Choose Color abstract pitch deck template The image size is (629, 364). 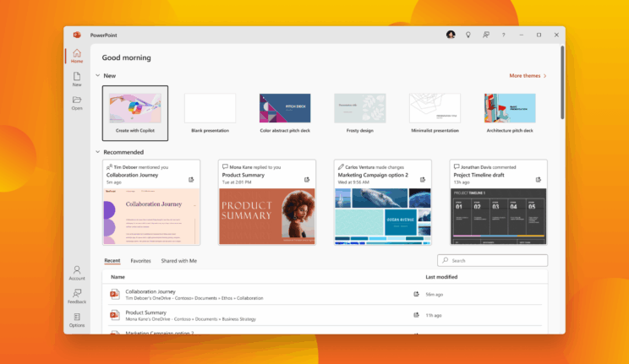click(285, 113)
